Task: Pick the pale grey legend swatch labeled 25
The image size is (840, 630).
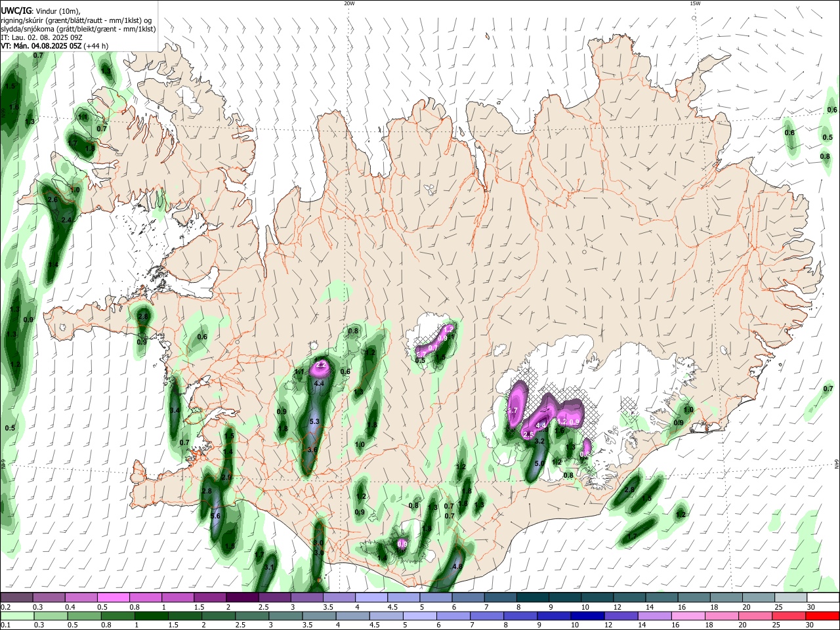Action: (x=791, y=598)
